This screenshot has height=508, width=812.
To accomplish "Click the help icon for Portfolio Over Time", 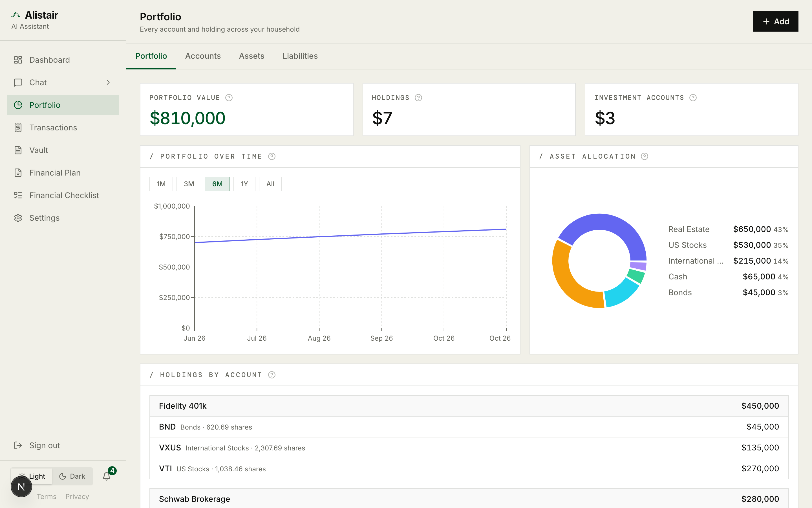I will [272, 157].
